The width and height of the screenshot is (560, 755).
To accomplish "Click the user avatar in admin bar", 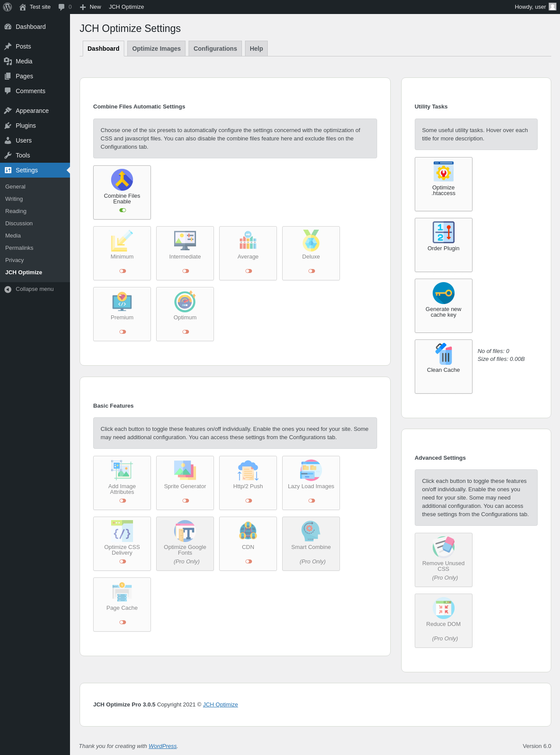I will click(553, 7).
